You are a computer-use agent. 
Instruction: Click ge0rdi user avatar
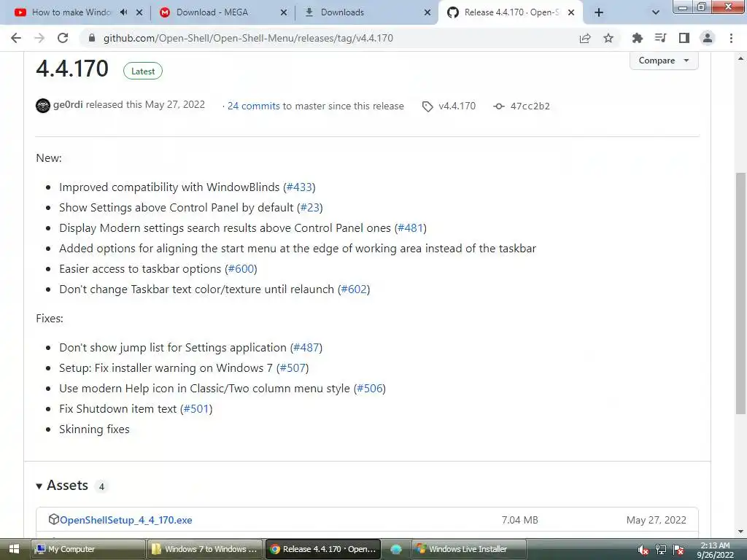pos(43,105)
